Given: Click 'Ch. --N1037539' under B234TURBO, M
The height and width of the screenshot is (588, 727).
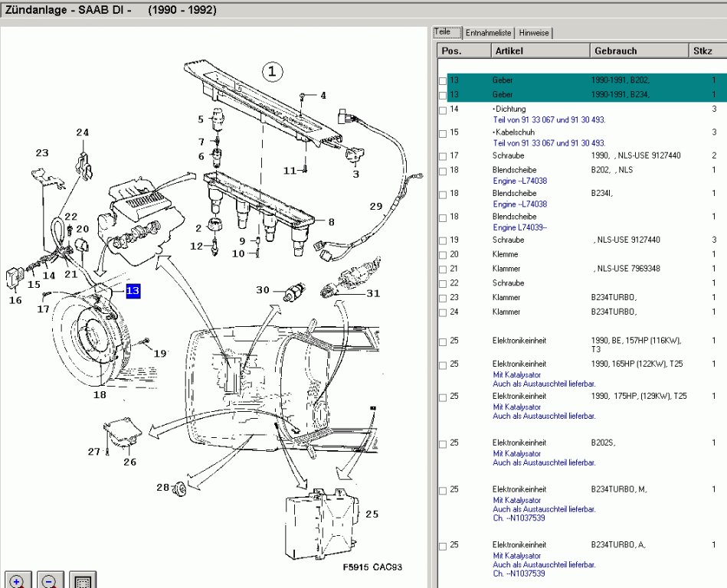Looking at the screenshot, I should click(519, 518).
